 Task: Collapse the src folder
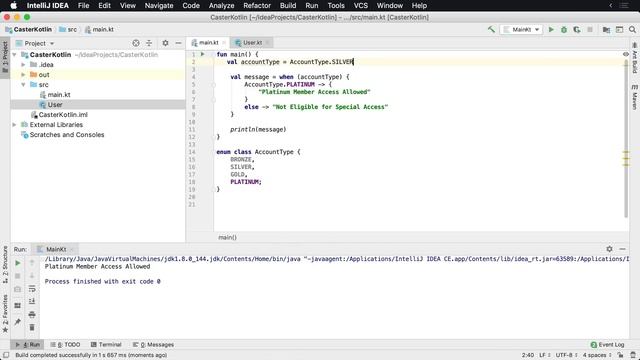(23, 84)
